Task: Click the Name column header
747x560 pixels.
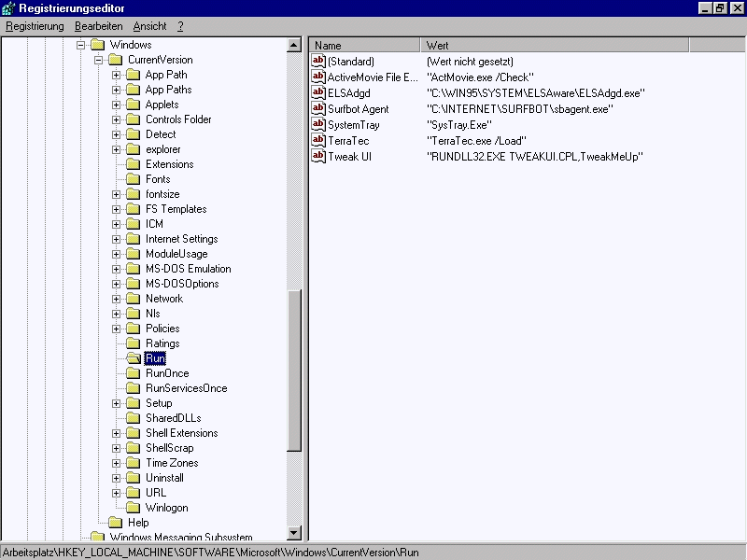Action: click(x=365, y=45)
